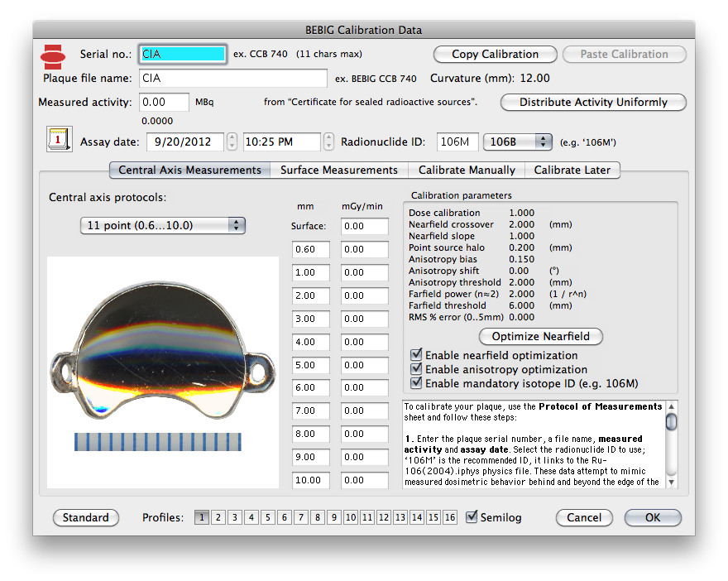The width and height of the screenshot is (728, 581).
Task: Click the Measured activity input field
Action: pyautogui.click(x=164, y=102)
